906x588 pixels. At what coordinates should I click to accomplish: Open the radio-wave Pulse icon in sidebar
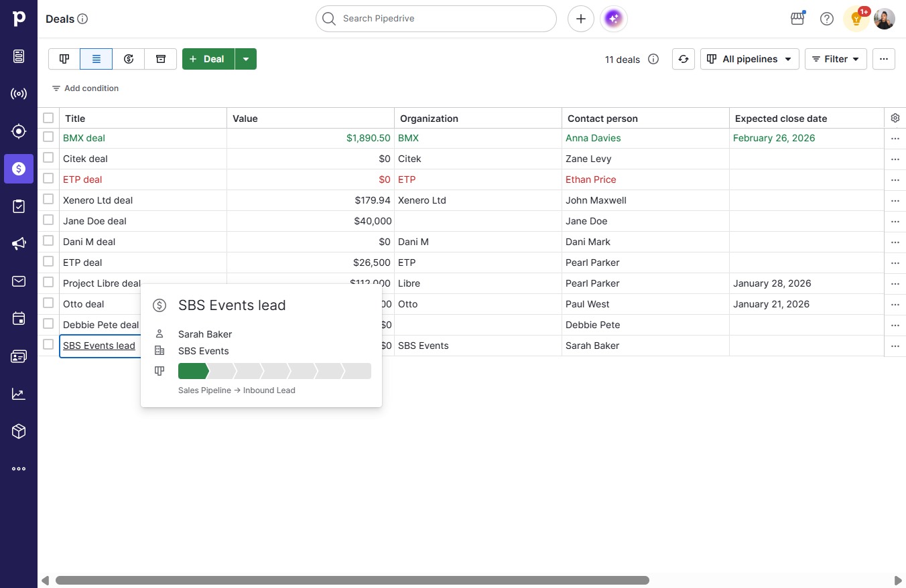tap(19, 94)
